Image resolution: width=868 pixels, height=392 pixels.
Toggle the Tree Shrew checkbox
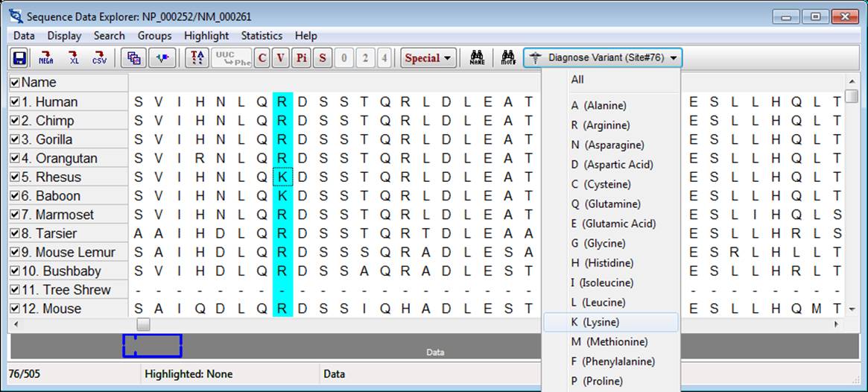click(x=15, y=290)
